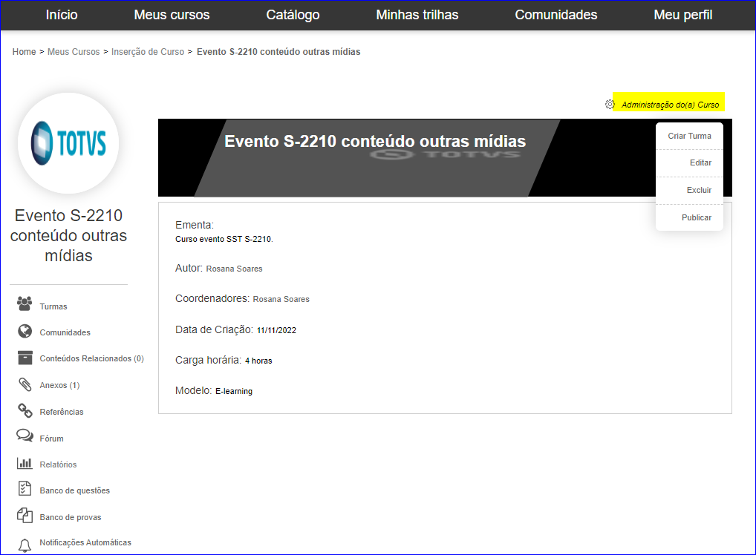This screenshot has width=756, height=555.
Task: Select Excluir from the admin menu
Action: point(689,190)
